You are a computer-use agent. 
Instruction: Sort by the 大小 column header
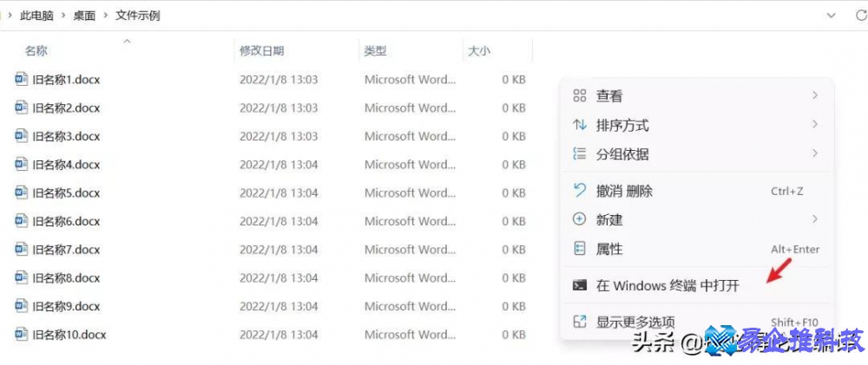point(479,51)
